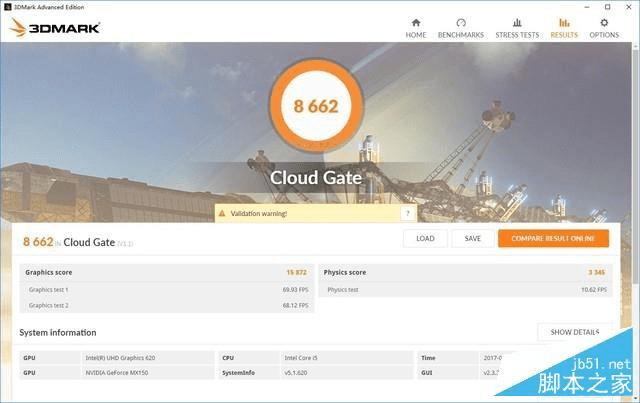Click the Cloud Gate title banner
This screenshot has width=640, height=403.
(x=316, y=178)
